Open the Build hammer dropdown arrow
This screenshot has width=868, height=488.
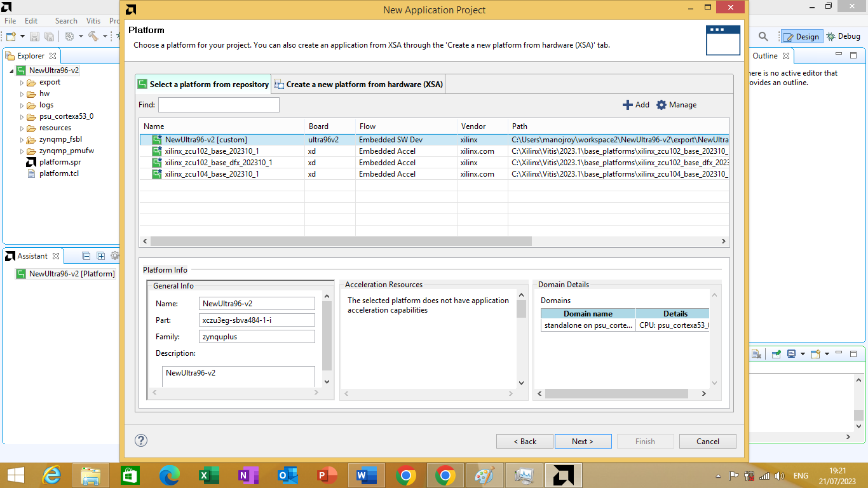tap(105, 37)
